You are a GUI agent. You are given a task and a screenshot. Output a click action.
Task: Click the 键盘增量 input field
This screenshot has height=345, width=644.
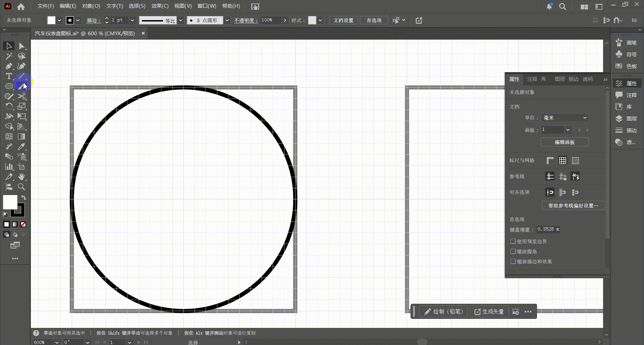pyautogui.click(x=548, y=230)
